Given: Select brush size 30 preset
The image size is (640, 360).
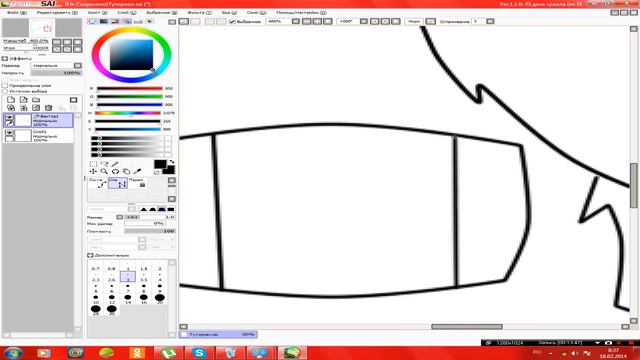Looking at the screenshot, I should (x=111, y=310).
